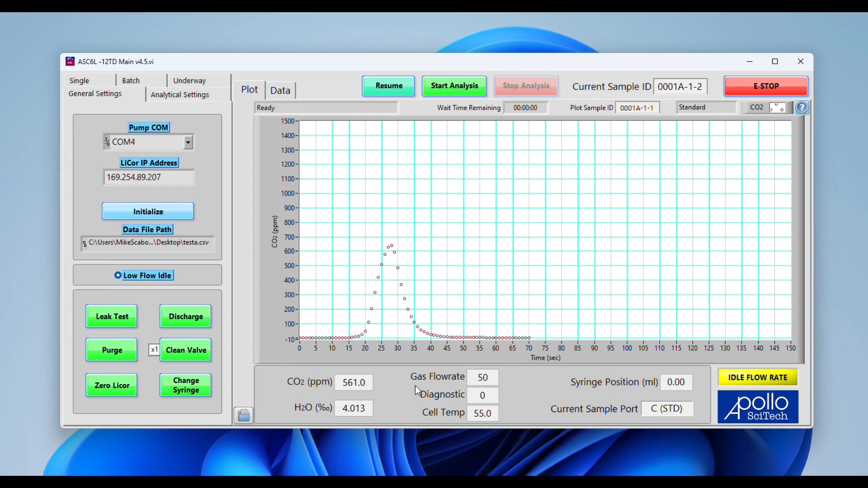Click the Zero Licor button
The image size is (868, 488).
112,385
